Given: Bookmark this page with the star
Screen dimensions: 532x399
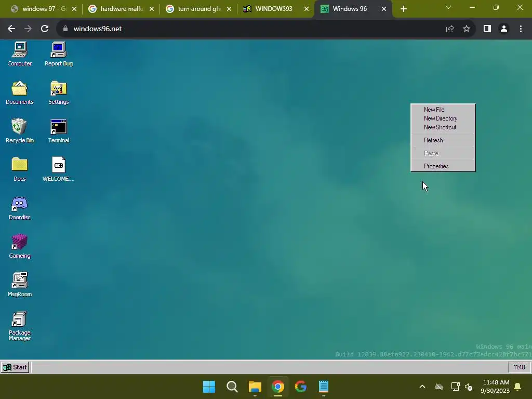Looking at the screenshot, I should coord(467,29).
